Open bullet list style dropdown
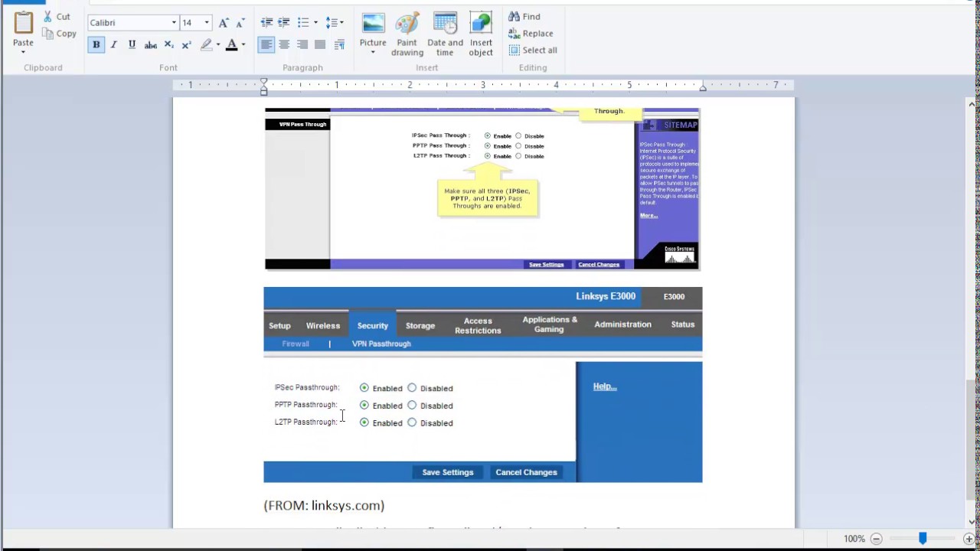Viewport: 980px width, 551px height. tap(315, 23)
